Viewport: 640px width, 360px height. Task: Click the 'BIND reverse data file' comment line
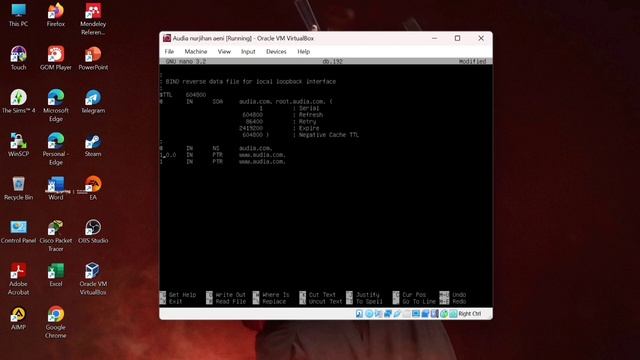pyautogui.click(x=248, y=82)
